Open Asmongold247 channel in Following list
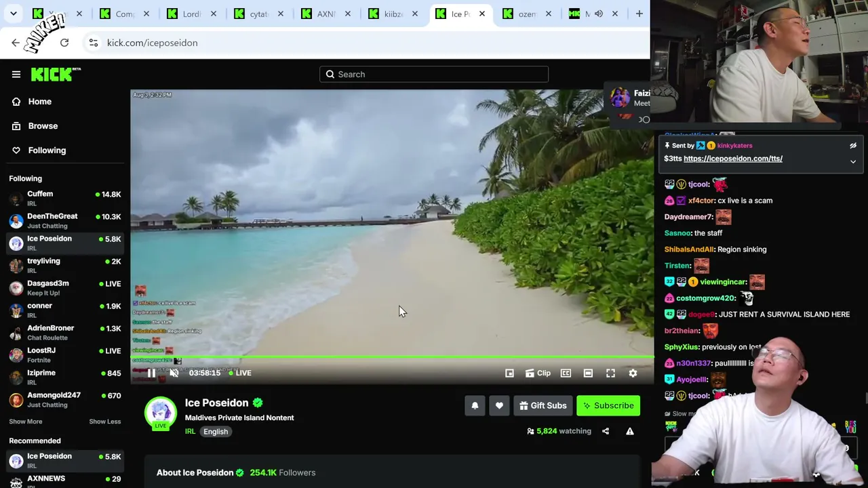 coord(65,400)
